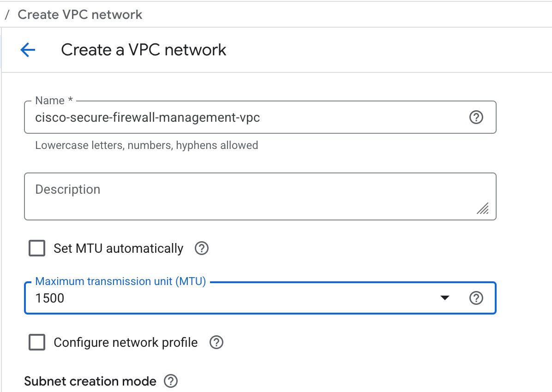Show help for Set MTU automatically

click(x=202, y=249)
